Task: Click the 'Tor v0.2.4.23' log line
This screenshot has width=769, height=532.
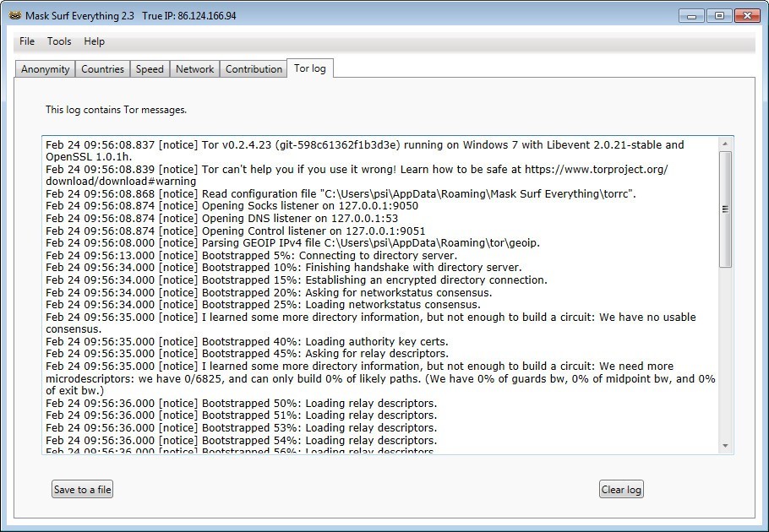Action: 365,151
